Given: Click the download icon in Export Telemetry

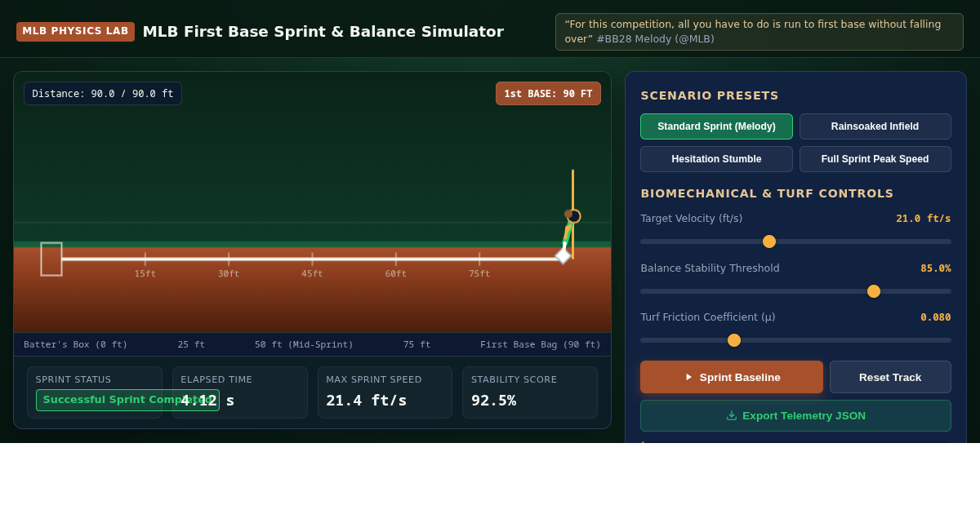Looking at the screenshot, I should point(732,415).
